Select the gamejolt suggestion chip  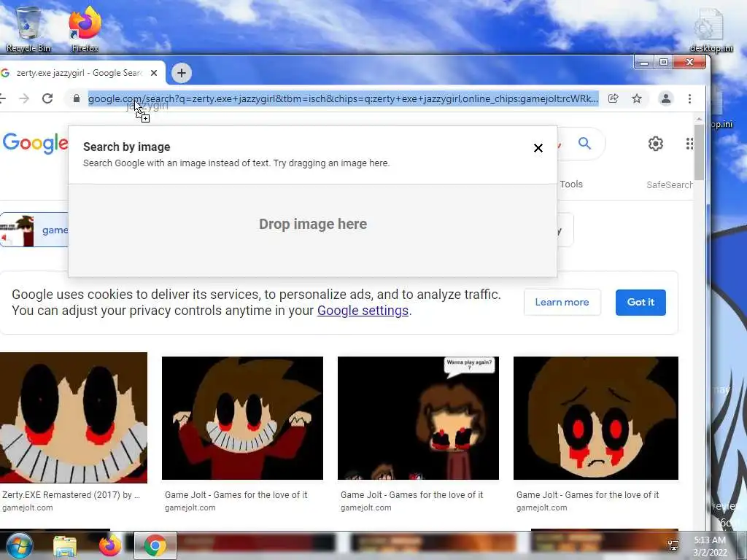pos(34,230)
